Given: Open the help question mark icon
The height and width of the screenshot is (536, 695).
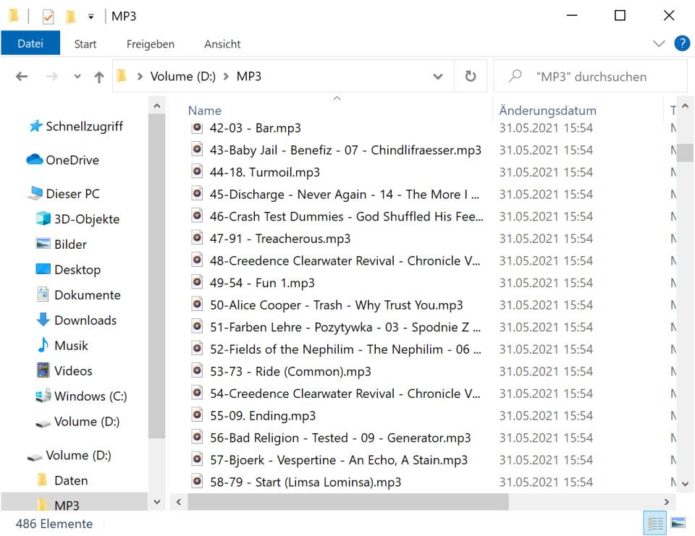Looking at the screenshot, I should point(680,44).
